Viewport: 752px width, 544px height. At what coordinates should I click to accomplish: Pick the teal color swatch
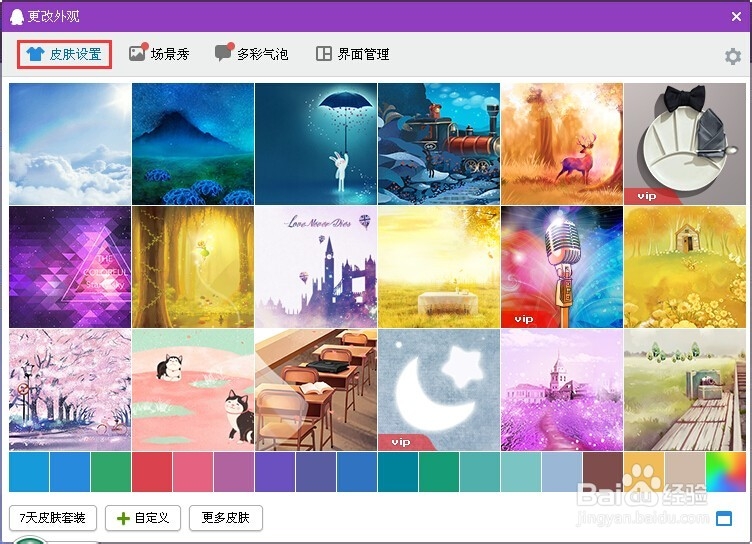(x=398, y=472)
